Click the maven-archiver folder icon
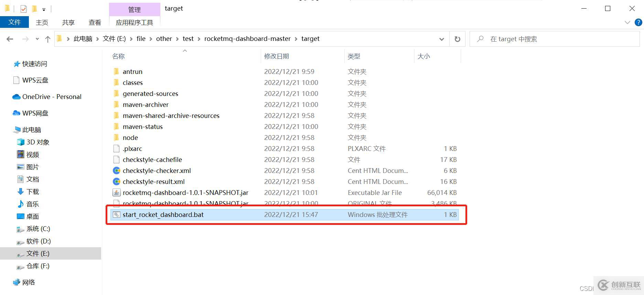Image resolution: width=644 pixels, height=295 pixels. click(x=116, y=105)
